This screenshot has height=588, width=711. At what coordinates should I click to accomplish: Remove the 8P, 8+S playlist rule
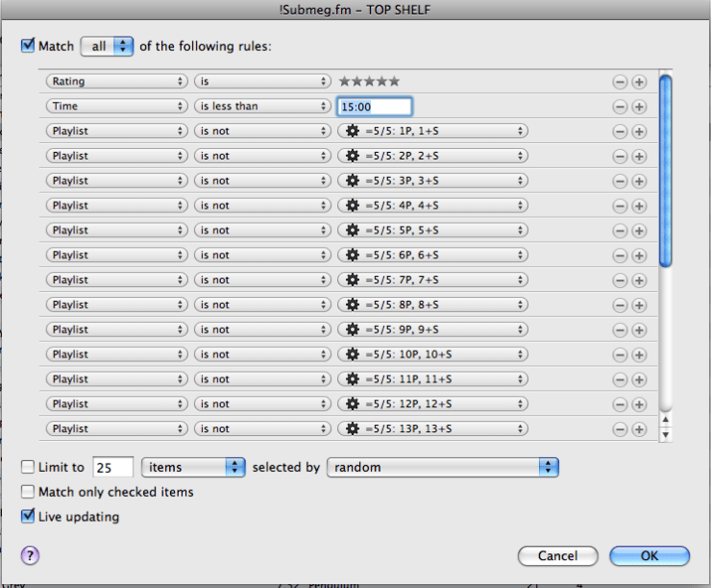click(621, 305)
